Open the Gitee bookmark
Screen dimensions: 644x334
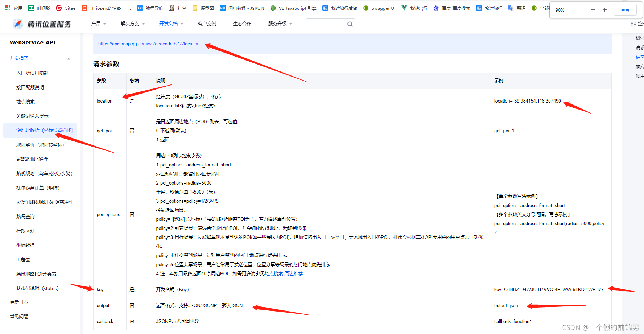(66, 8)
